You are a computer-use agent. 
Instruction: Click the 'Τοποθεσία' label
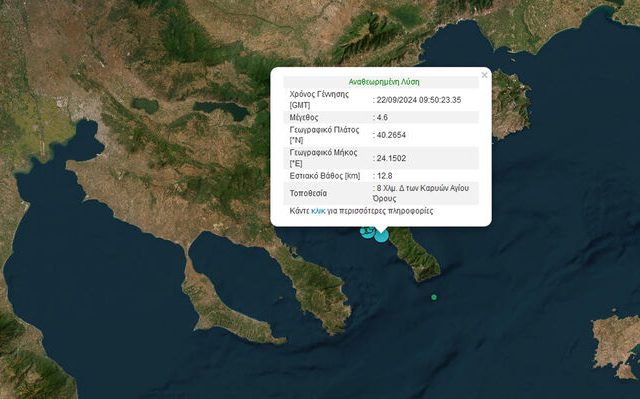click(x=308, y=193)
